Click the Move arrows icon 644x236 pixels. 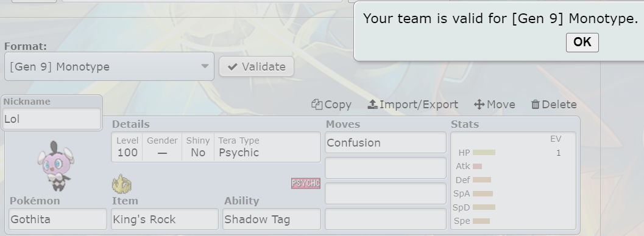(x=479, y=105)
